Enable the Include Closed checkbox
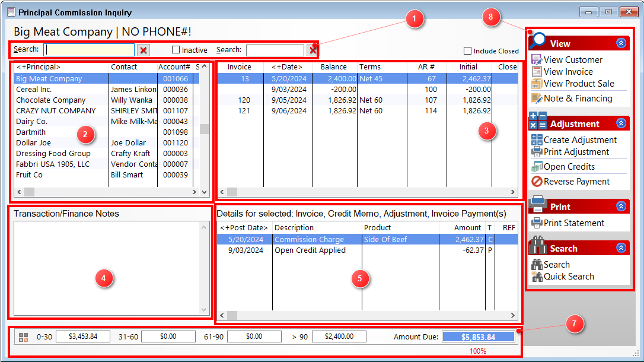Viewport: 644px width, 362px height. click(x=467, y=50)
